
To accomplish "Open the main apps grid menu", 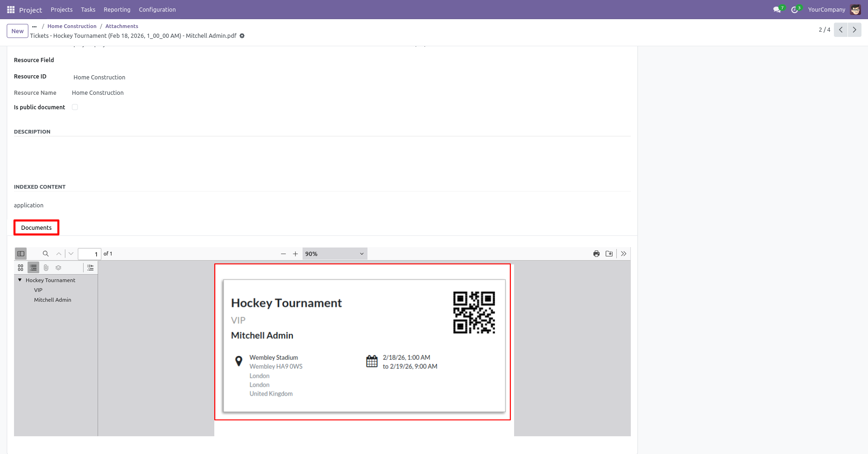I will (x=11, y=9).
